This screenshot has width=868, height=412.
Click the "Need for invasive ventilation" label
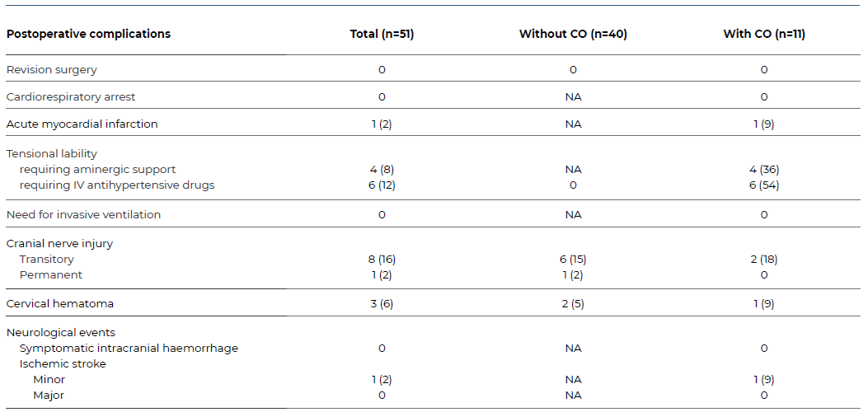(x=83, y=215)
